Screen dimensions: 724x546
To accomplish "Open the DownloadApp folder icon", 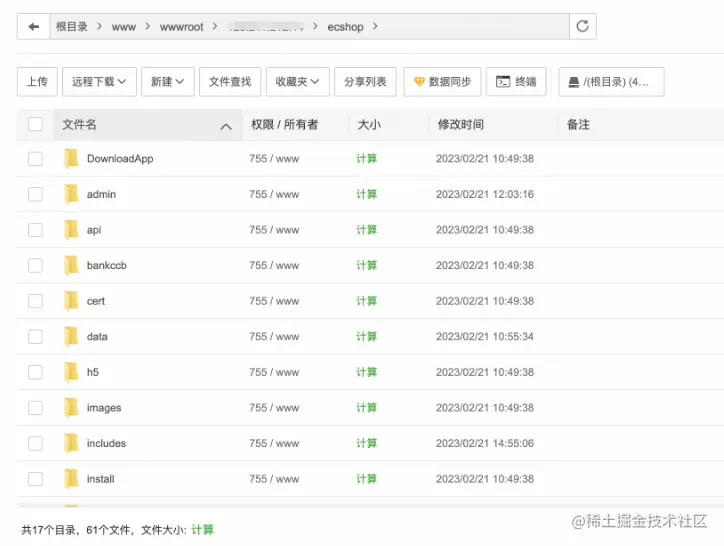I will pyautogui.click(x=71, y=158).
